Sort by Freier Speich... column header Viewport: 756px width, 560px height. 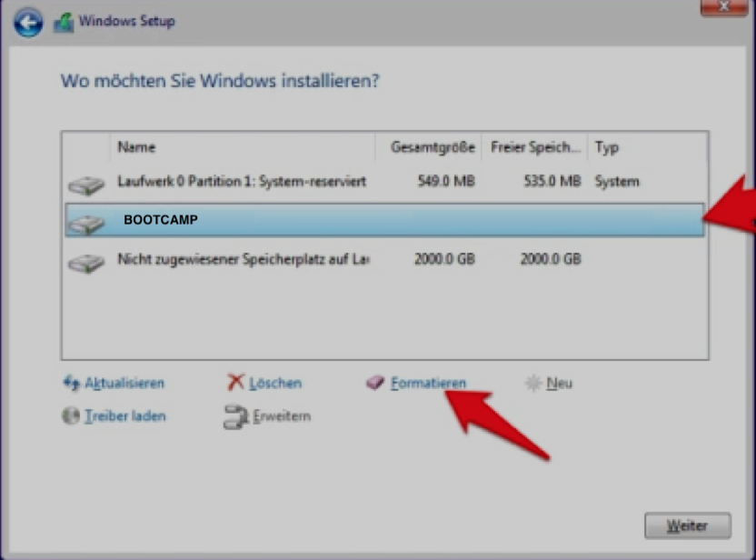pyautogui.click(x=534, y=147)
